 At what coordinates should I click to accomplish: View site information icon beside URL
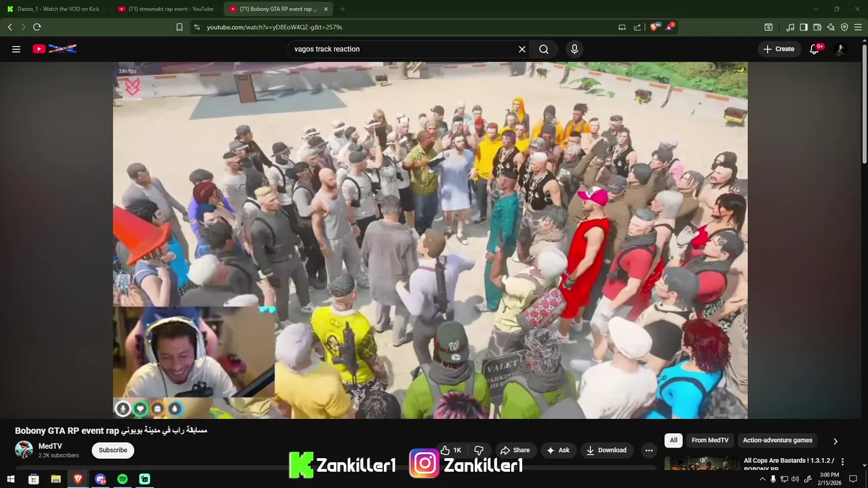tap(197, 27)
